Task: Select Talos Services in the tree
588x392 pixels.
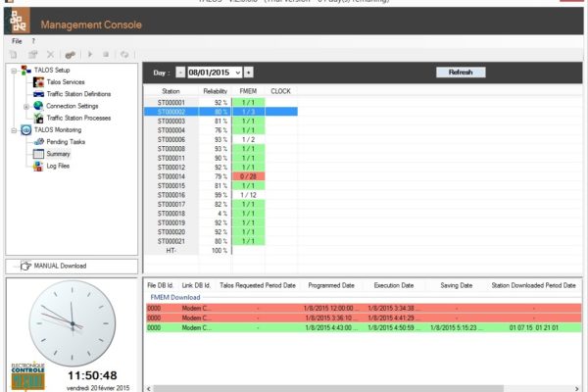Action: coord(66,81)
